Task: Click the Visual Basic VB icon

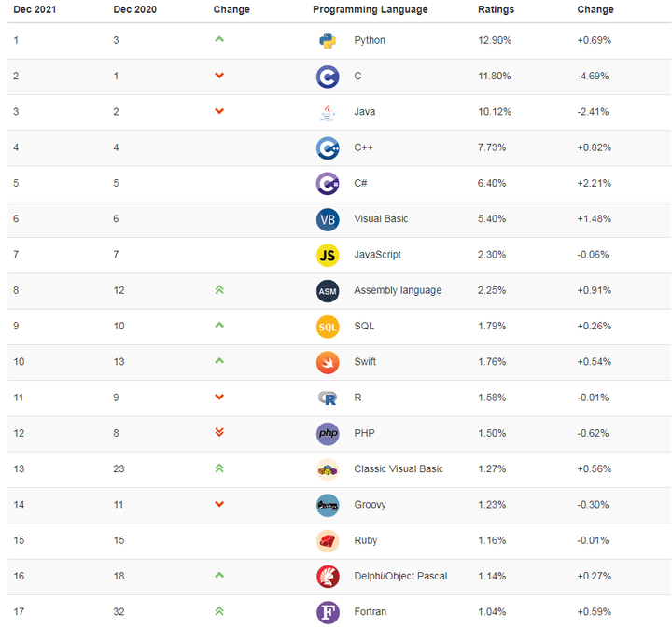Action: point(327,219)
